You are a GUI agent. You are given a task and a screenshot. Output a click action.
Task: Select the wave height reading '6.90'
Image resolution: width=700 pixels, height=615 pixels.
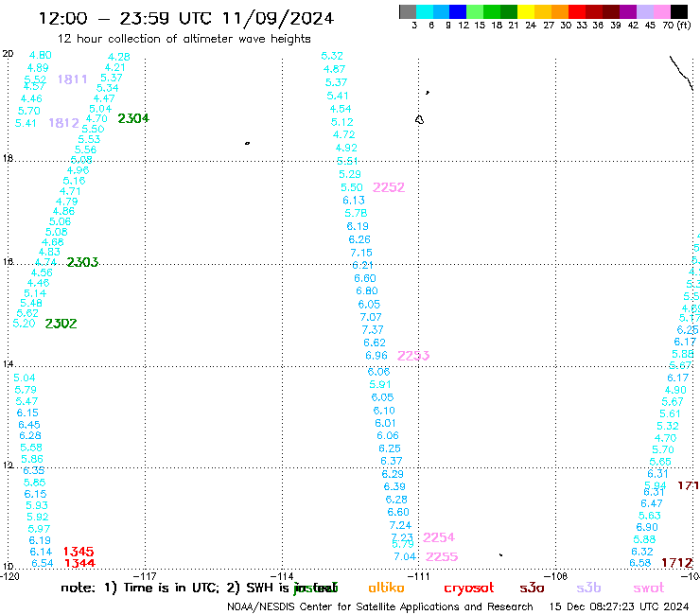click(x=647, y=527)
